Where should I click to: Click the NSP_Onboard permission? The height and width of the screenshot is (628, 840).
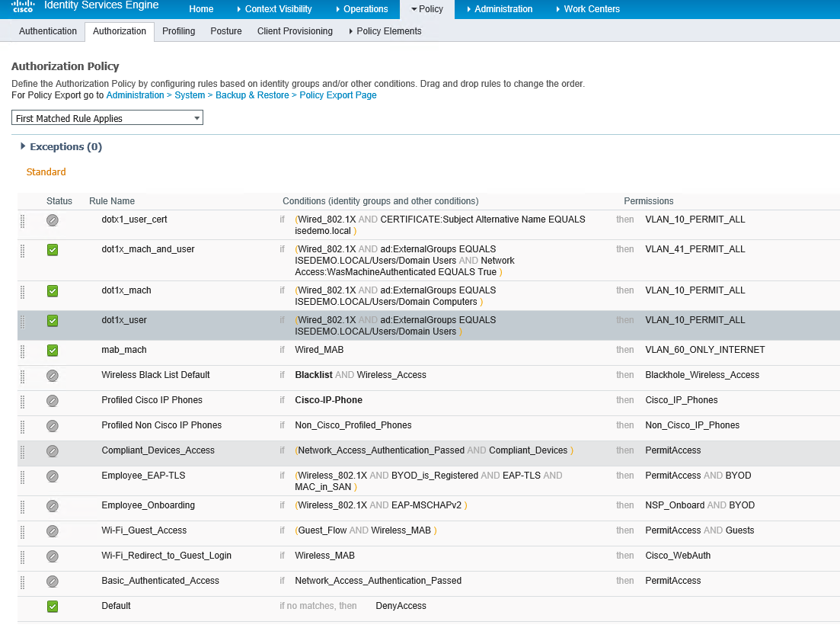coord(675,505)
